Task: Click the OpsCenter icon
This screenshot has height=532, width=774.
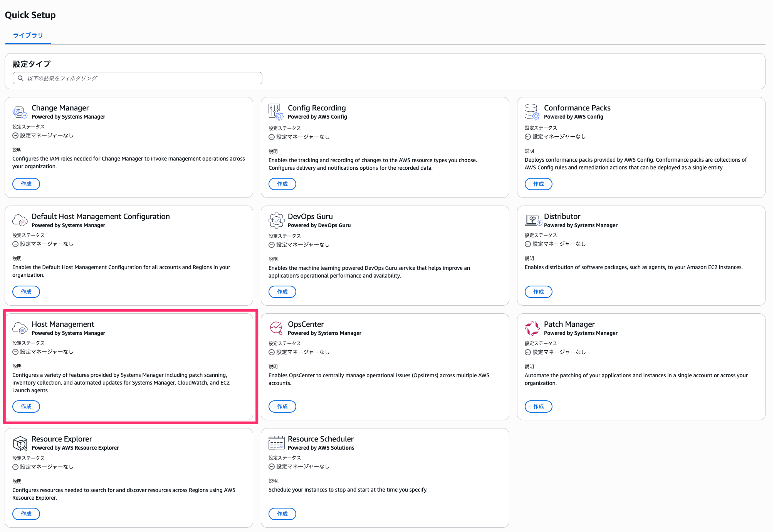Action: click(276, 328)
